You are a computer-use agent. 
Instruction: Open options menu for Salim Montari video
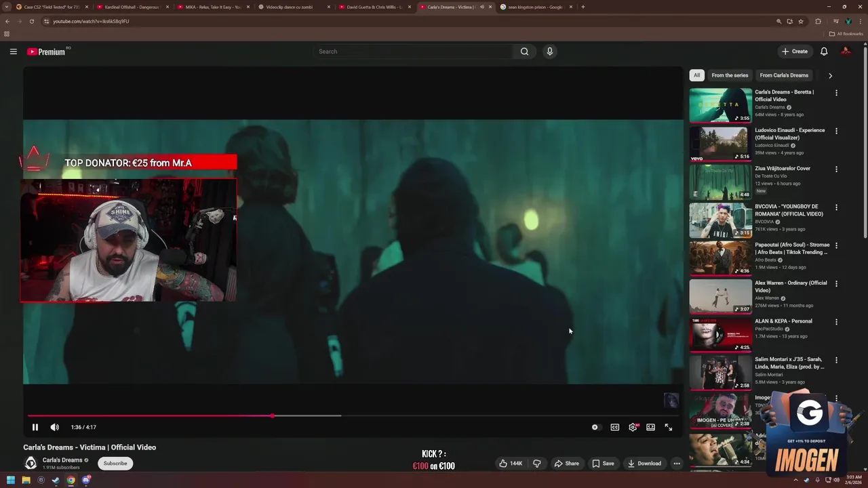click(836, 360)
